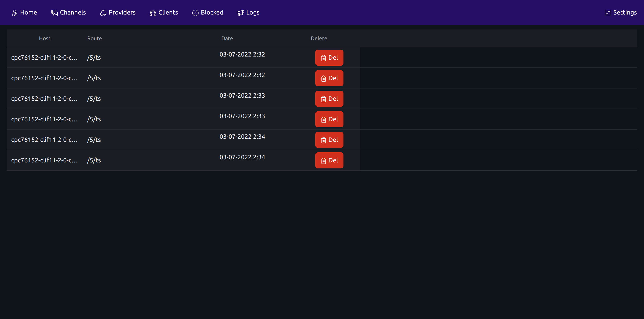This screenshot has height=319, width=644.
Task: Open the Blocked nav item
Action: pos(208,13)
